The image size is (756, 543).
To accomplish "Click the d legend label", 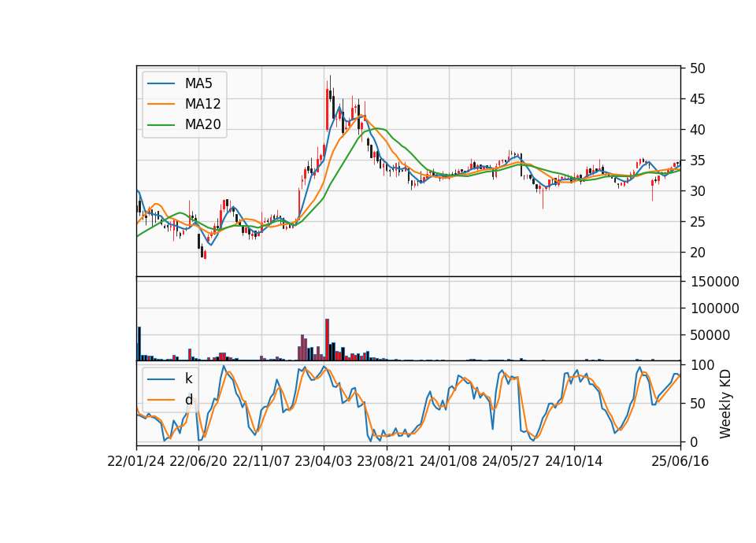I will tap(189, 400).
